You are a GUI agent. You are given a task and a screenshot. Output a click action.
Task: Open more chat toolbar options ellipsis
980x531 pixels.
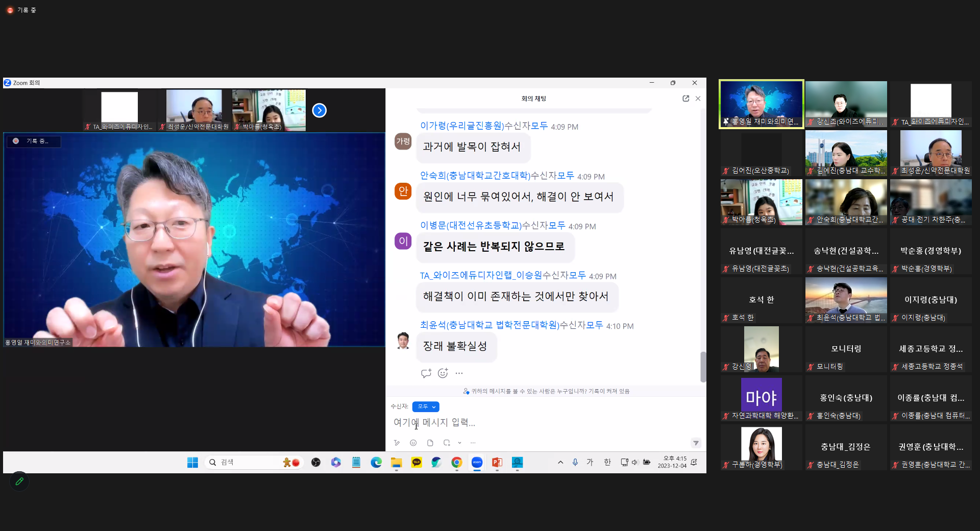click(473, 443)
